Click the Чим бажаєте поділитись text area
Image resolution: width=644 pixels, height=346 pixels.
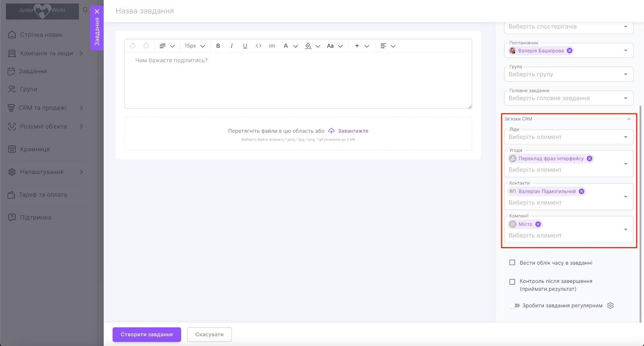(x=298, y=81)
